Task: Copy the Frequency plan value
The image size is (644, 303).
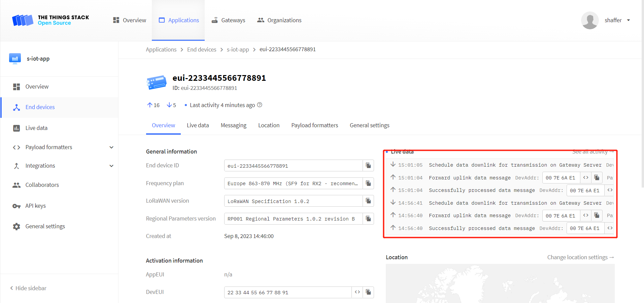Action: pyautogui.click(x=368, y=183)
